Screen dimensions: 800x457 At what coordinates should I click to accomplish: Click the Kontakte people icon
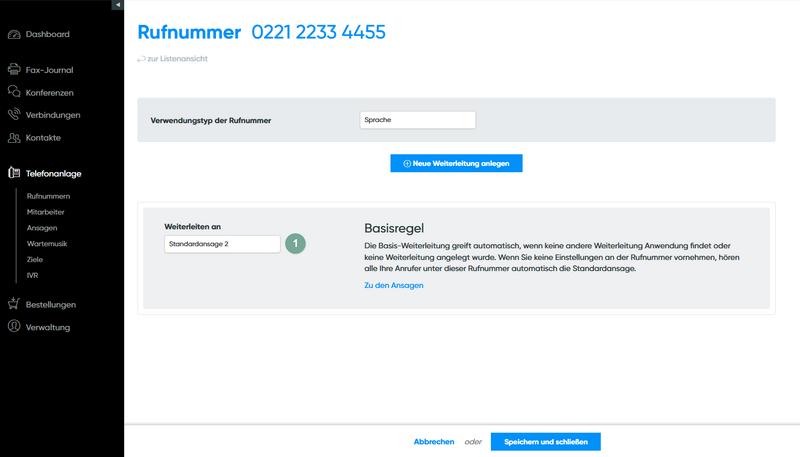coord(14,138)
